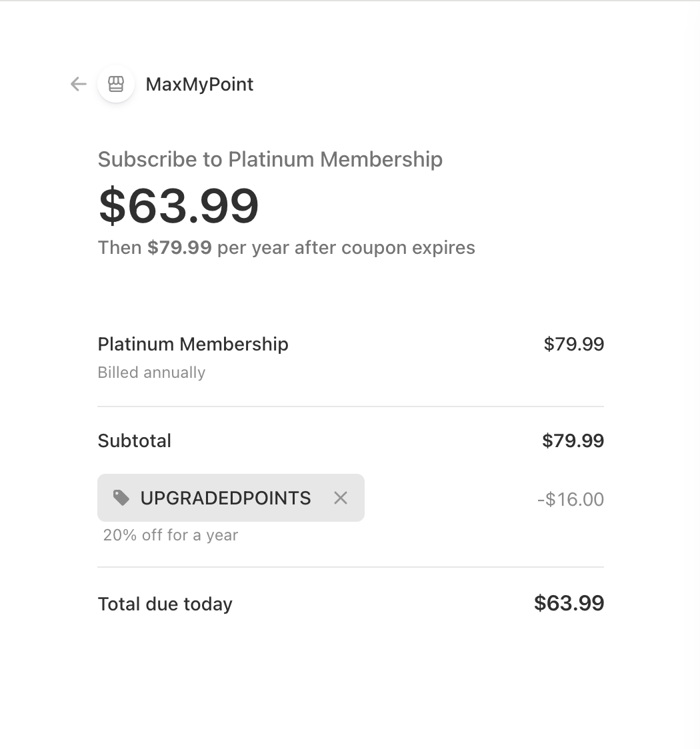
Task: Click the Subtotal $79.99 amount
Action: coord(573,441)
